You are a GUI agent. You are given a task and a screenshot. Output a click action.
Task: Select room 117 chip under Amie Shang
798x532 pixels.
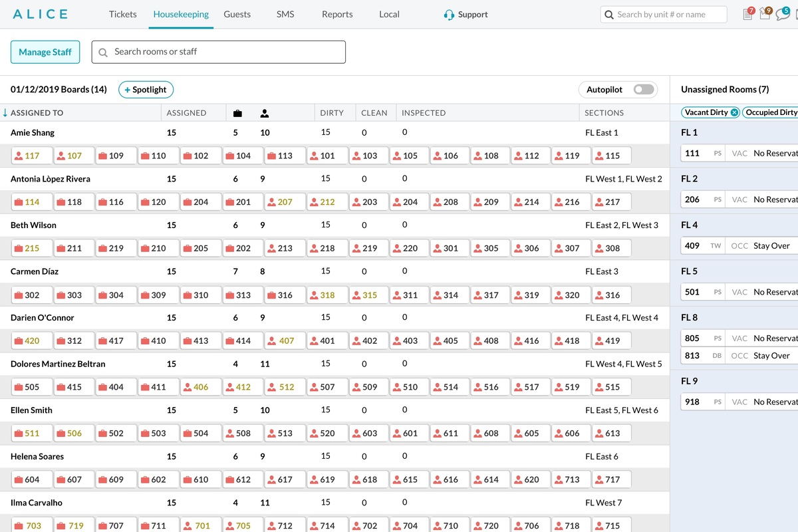pos(31,156)
